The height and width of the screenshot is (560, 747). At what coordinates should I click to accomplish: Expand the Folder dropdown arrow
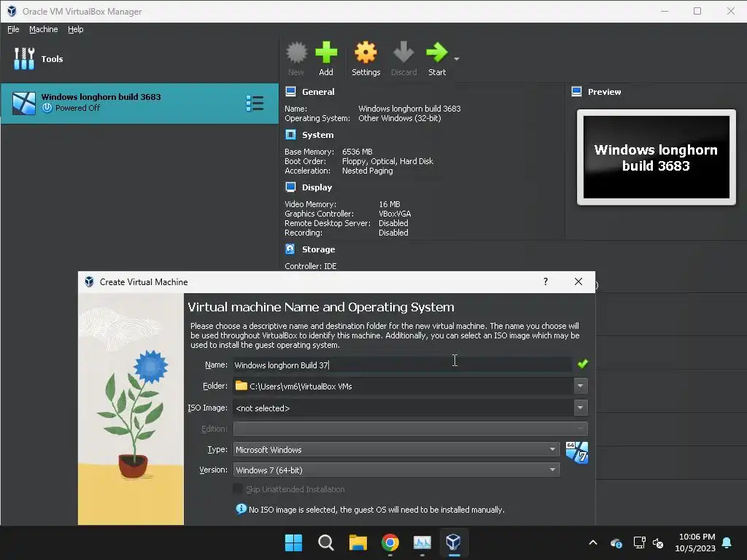(x=580, y=386)
